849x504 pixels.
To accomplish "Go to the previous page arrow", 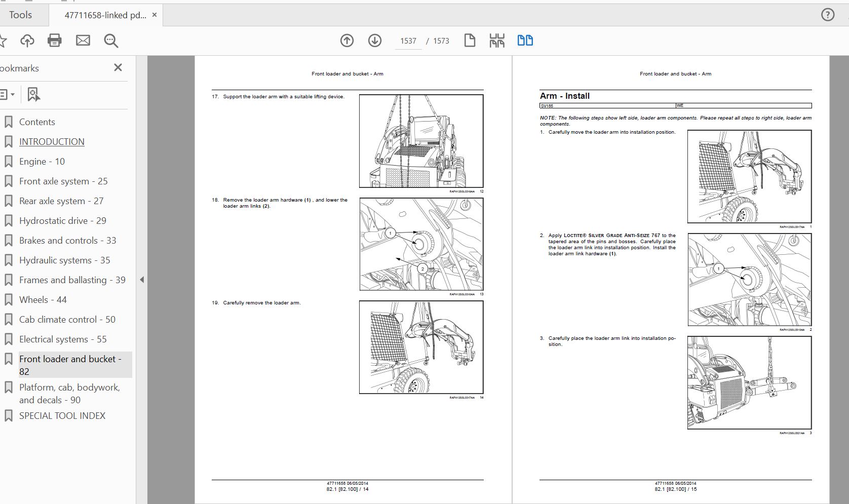I will 347,41.
